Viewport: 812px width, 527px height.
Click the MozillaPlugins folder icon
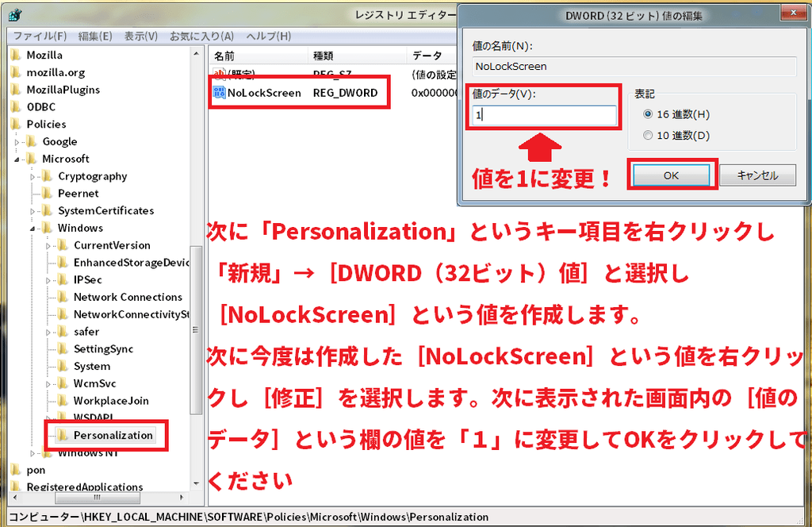coord(16,90)
